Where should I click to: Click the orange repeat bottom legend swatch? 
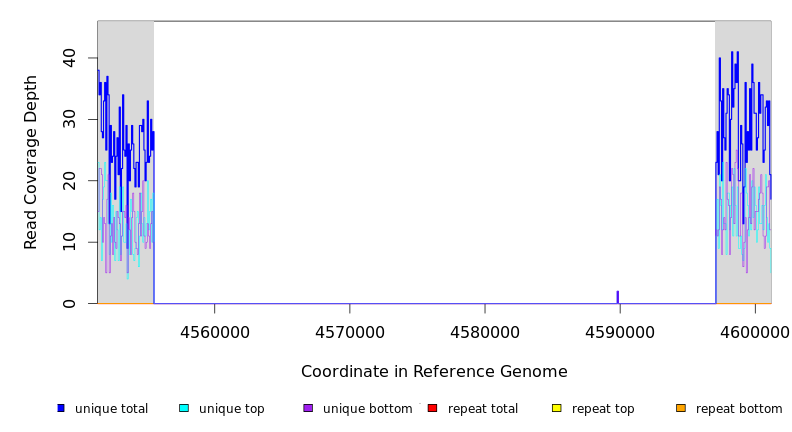coord(681,408)
